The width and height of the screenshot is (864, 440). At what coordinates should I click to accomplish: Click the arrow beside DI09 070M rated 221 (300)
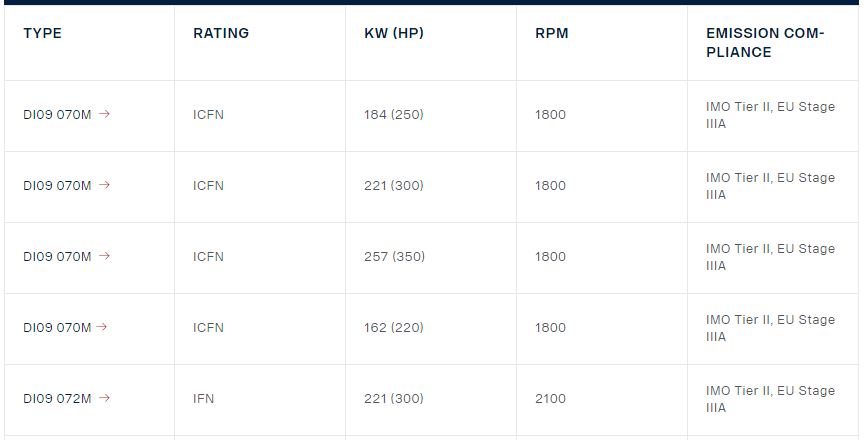[104, 185]
